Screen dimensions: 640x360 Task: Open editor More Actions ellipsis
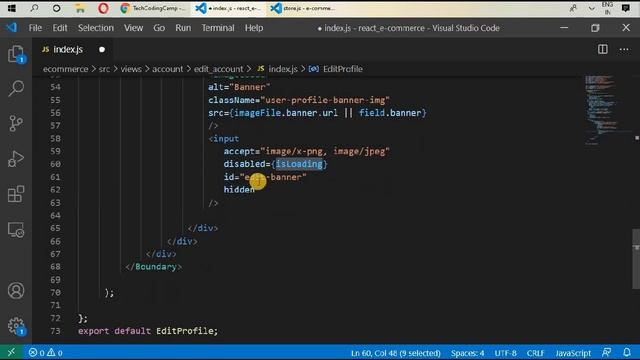click(624, 49)
